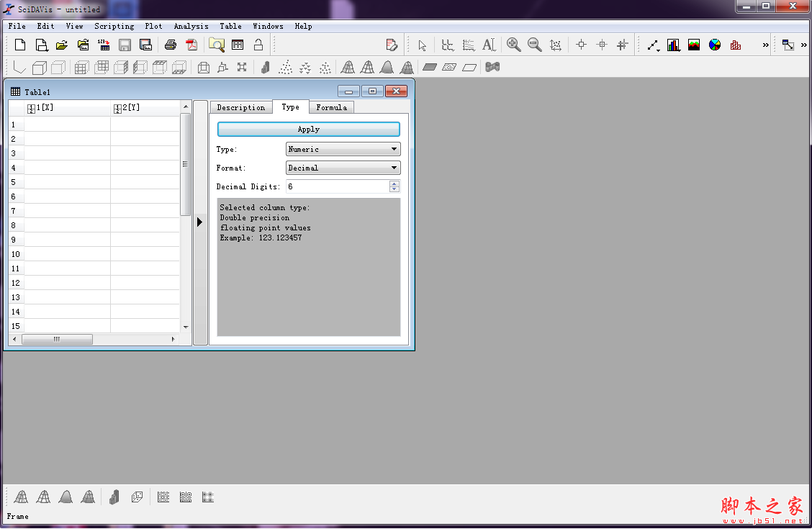Viewport: 812px width, 529px height.
Task: Click the Print icon in the toolbar
Action: click(x=171, y=45)
